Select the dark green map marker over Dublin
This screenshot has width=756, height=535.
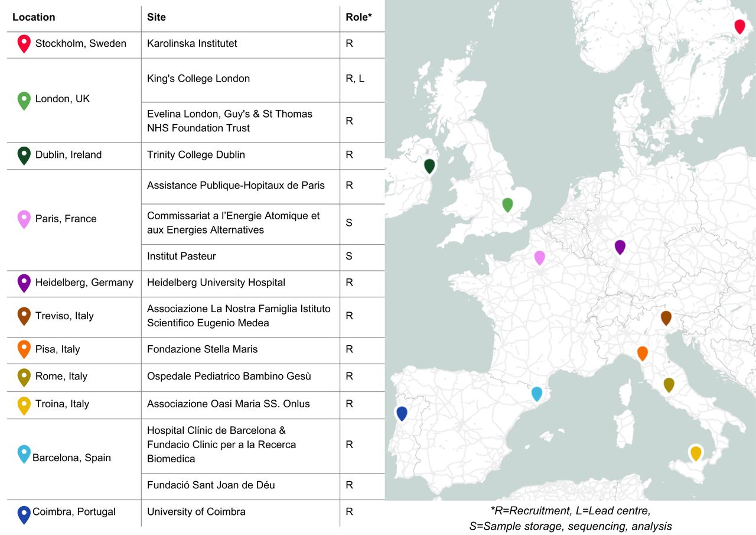(429, 166)
